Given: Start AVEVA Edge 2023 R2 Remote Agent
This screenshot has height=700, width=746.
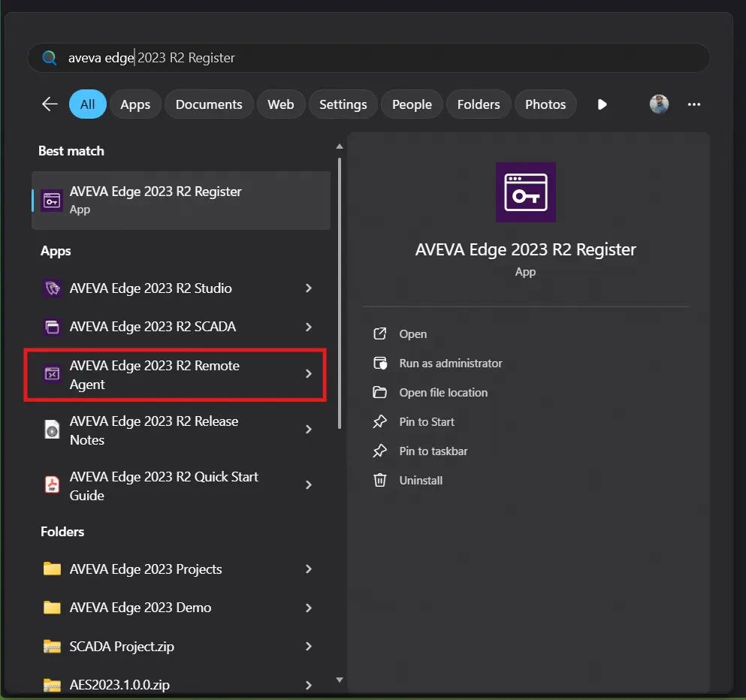Looking at the screenshot, I should click(154, 374).
